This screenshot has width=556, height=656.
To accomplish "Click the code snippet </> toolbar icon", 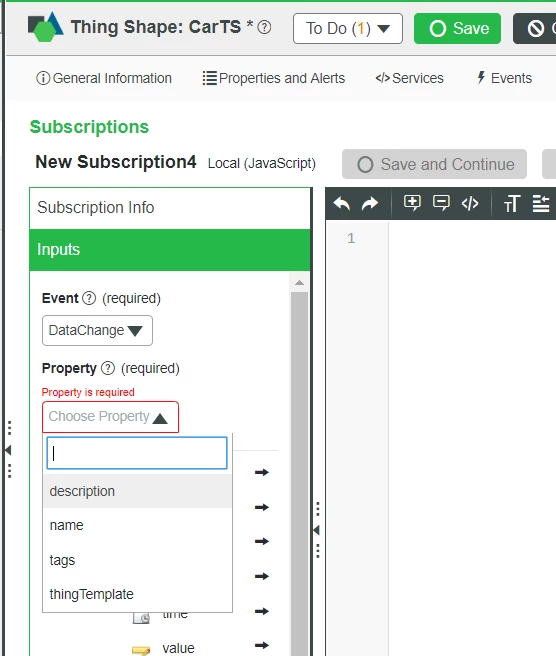I will pos(470,203).
